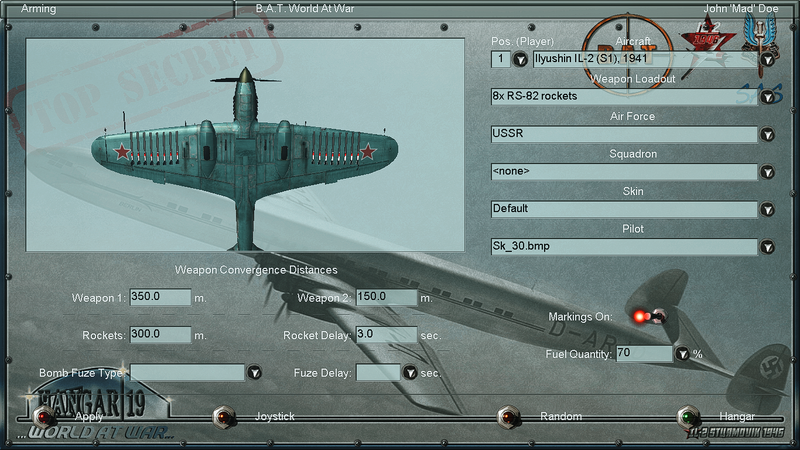The height and width of the screenshot is (450, 800).
Task: Click the Rockets distance field
Action: tap(160, 335)
